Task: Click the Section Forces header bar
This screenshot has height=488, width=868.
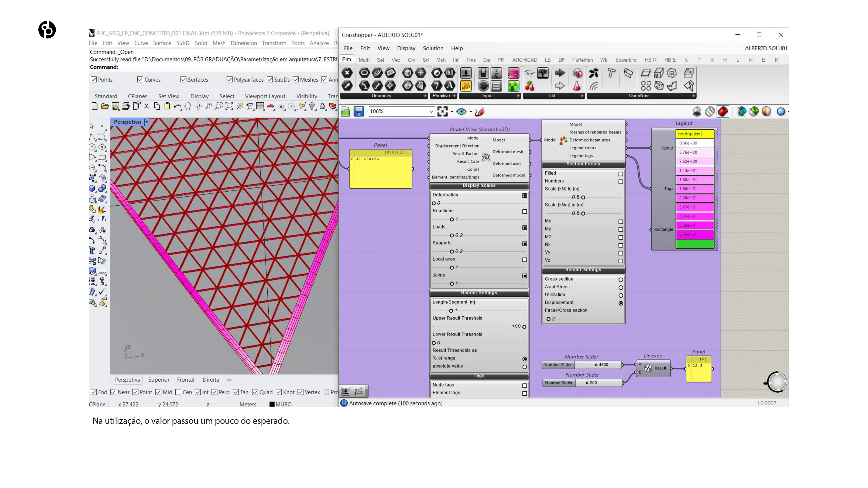Action: [x=583, y=164]
